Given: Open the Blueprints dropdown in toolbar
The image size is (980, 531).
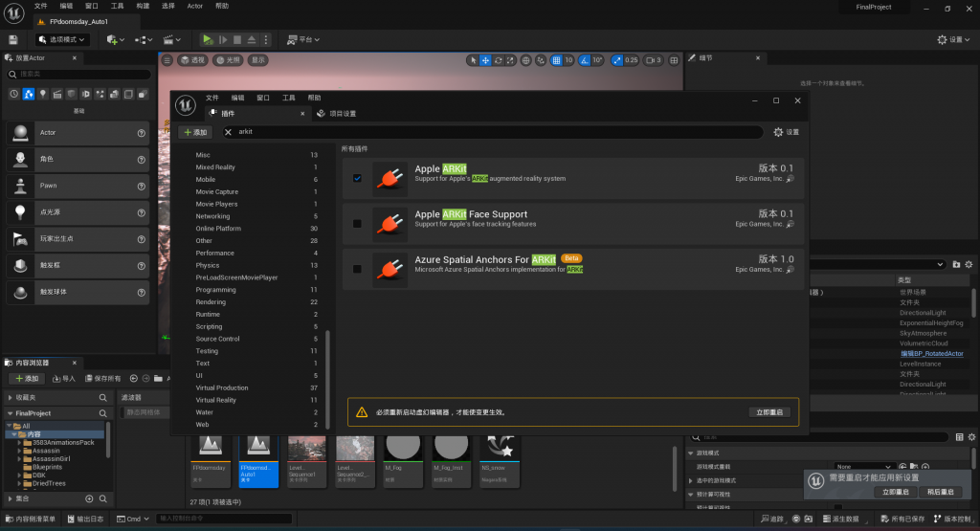Looking at the screenshot, I should 144,39.
